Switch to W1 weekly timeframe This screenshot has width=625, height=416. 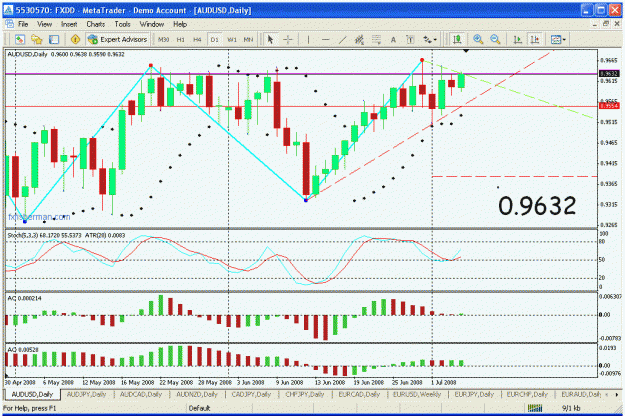click(232, 39)
